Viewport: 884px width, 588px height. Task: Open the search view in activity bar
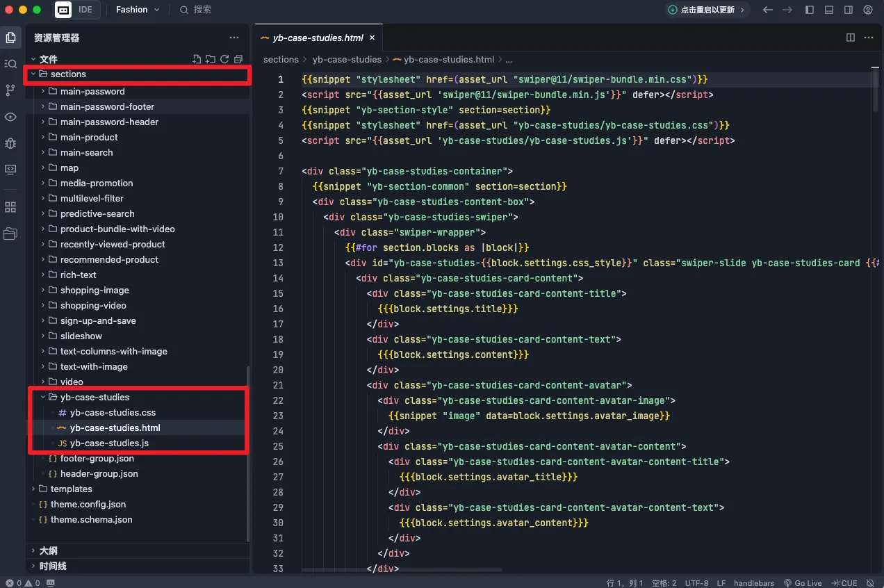tap(10, 64)
